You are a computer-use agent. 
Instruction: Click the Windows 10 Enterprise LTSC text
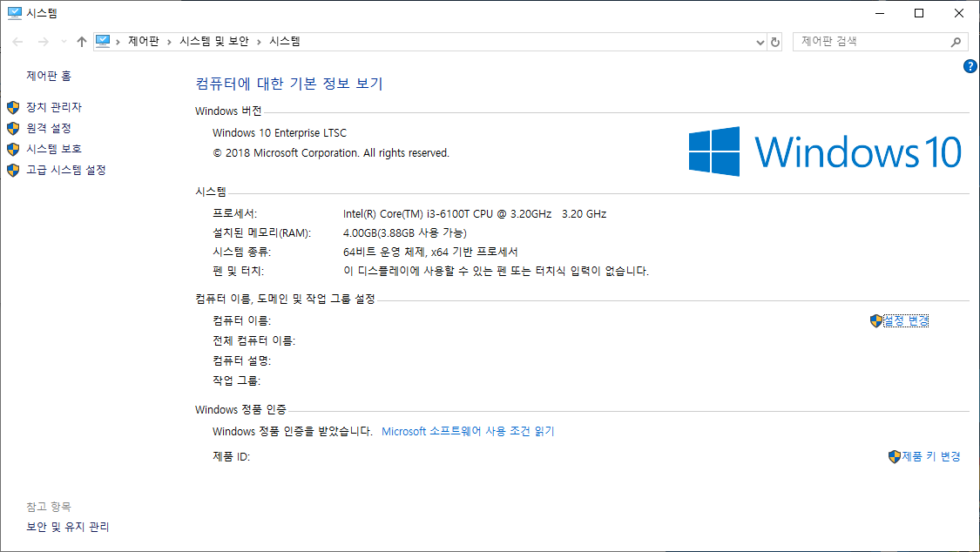click(x=280, y=133)
